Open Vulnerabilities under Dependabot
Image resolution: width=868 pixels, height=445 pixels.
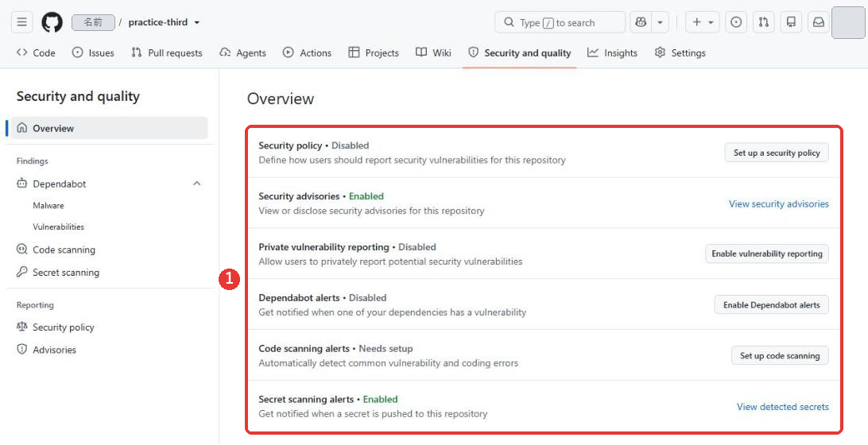(x=58, y=227)
